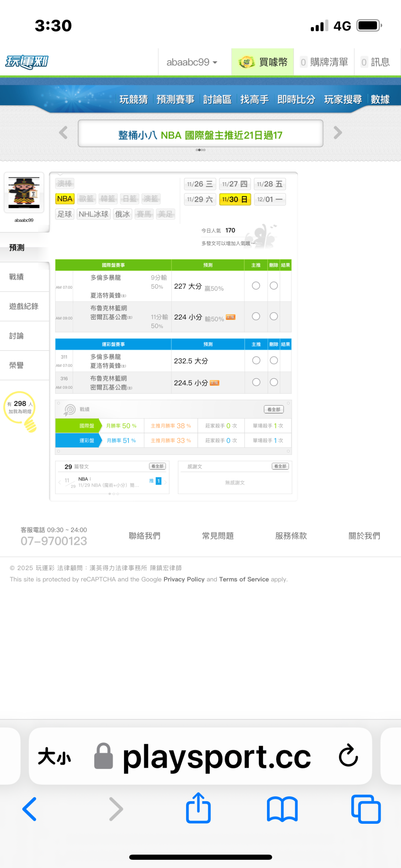
Task: Click the abaabc99 profile avatar thumbnail
Action: [24, 192]
